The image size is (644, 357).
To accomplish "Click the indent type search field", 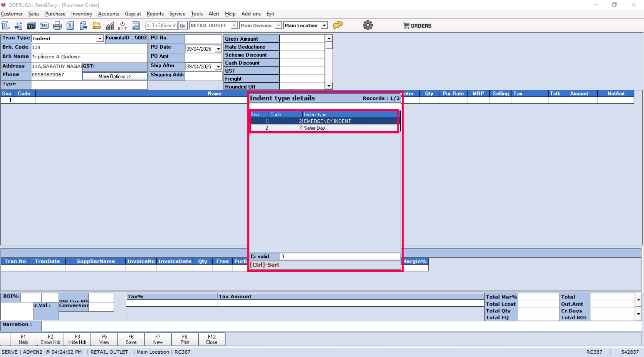I will point(325,107).
